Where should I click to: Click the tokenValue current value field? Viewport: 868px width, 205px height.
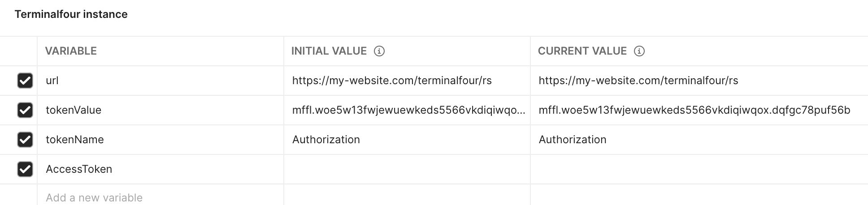click(694, 110)
